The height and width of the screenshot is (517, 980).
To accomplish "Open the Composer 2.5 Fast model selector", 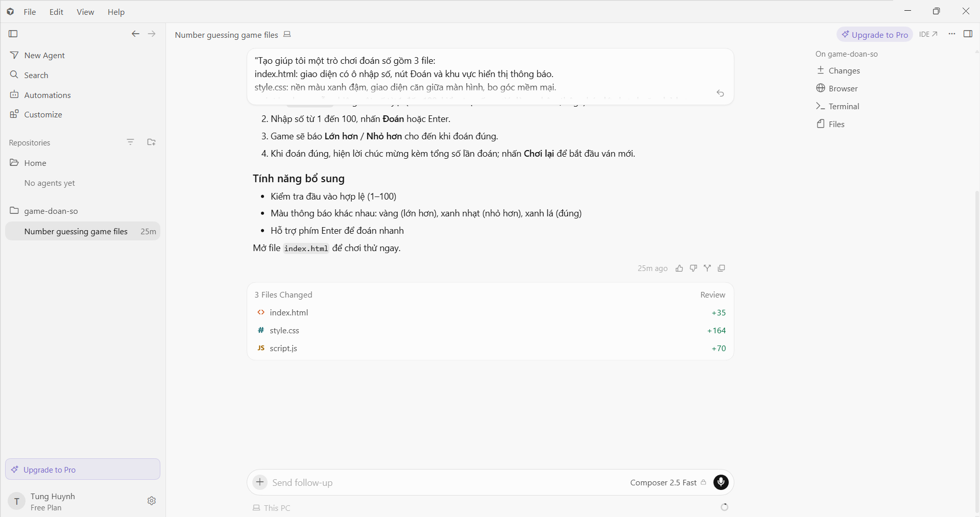I will (x=668, y=483).
